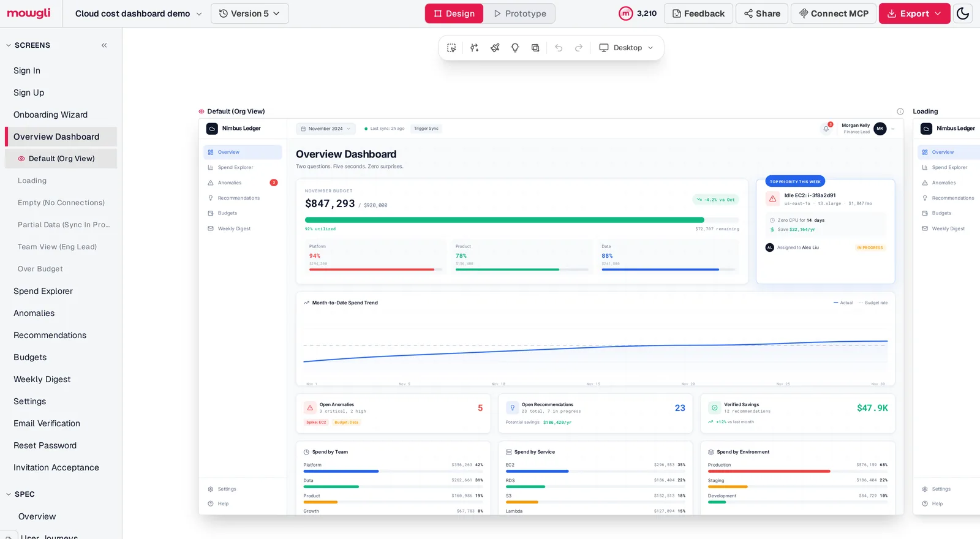This screenshot has height=539, width=980.
Task: Click Connect MCP button
Action: pos(834,13)
